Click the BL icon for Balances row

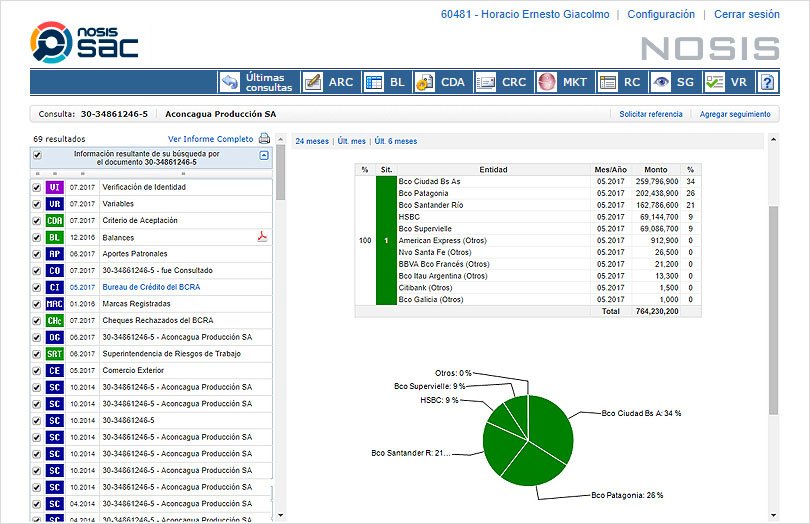[54, 237]
